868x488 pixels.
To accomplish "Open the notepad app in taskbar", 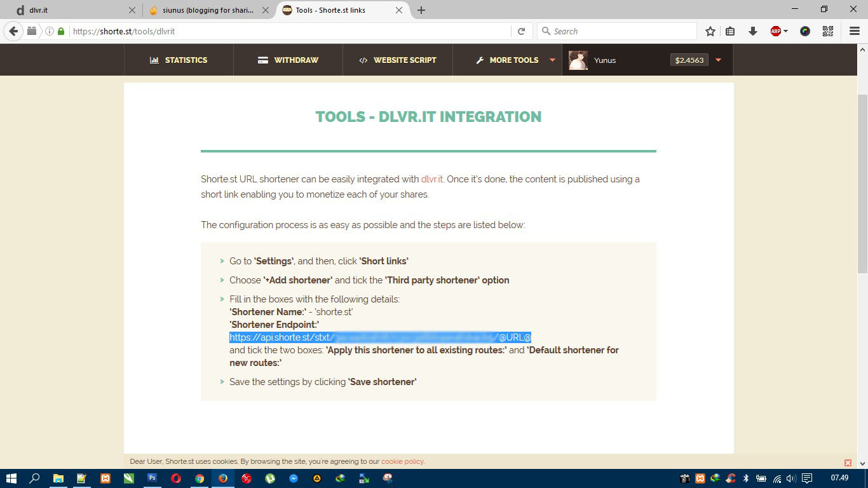I will click(81, 478).
